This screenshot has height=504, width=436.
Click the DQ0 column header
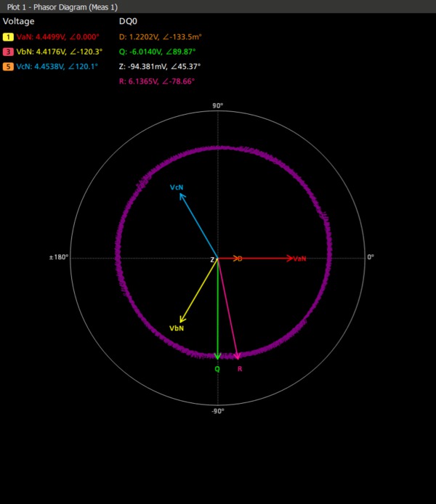pos(128,22)
